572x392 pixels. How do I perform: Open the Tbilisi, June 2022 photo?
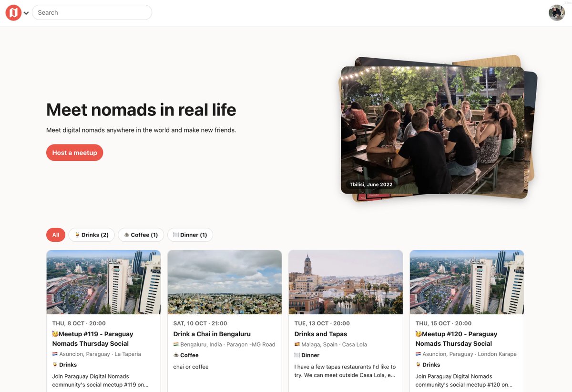tap(433, 130)
